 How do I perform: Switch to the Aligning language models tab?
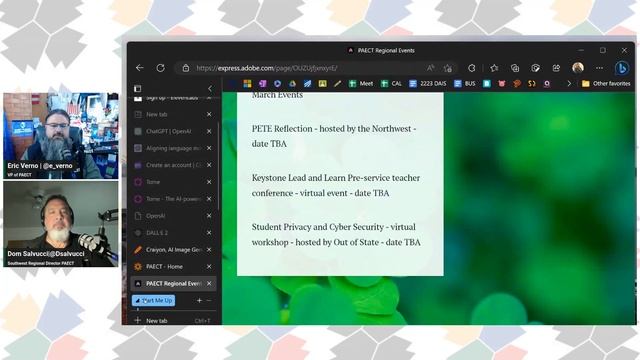[172, 148]
